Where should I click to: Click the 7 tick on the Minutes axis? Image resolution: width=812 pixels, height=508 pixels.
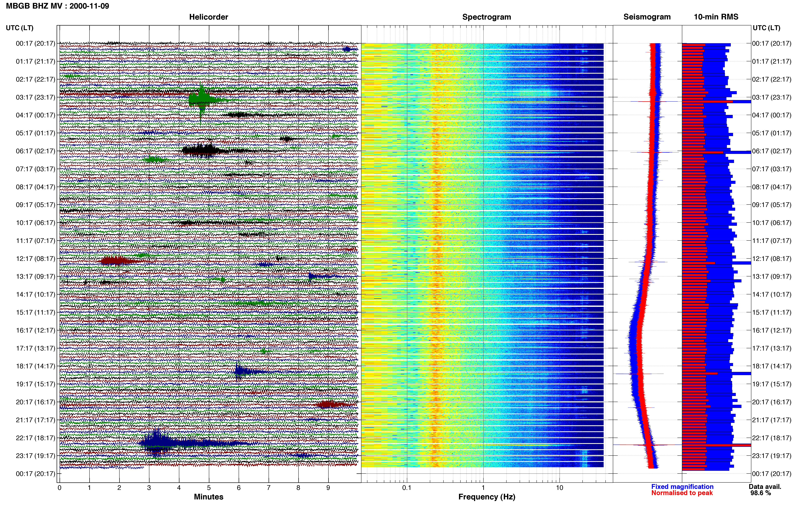pos(269,488)
